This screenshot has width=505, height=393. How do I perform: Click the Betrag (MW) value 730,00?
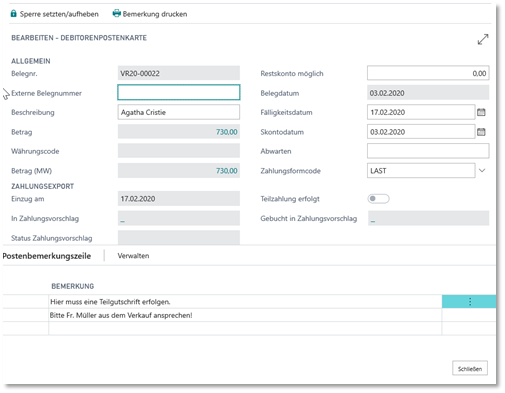click(227, 171)
